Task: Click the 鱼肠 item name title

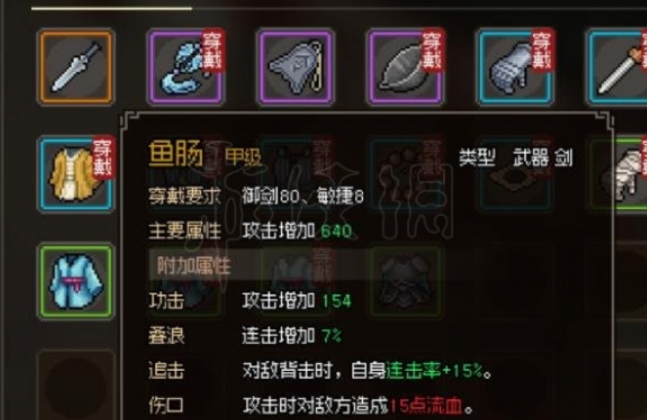Action: coord(176,153)
